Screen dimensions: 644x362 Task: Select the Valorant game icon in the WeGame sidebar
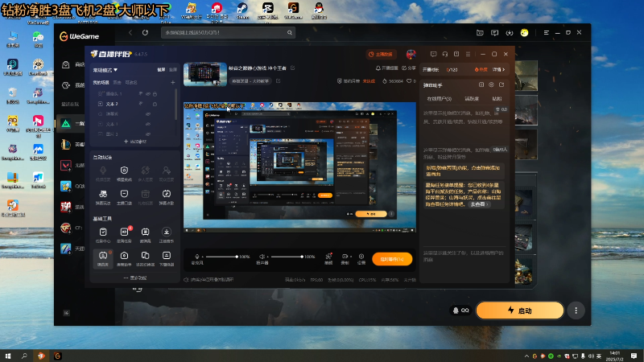66,165
